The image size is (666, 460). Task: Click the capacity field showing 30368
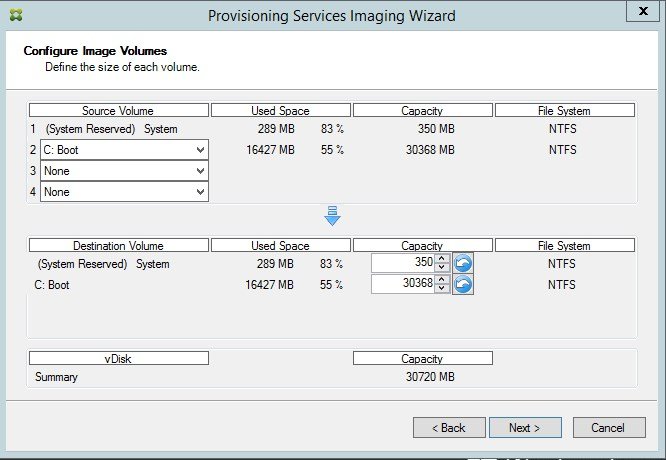tap(402, 285)
